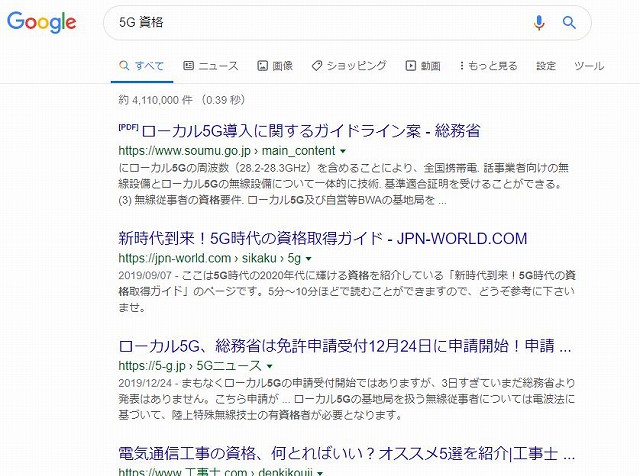Click the blue magnifier search button

click(x=569, y=22)
